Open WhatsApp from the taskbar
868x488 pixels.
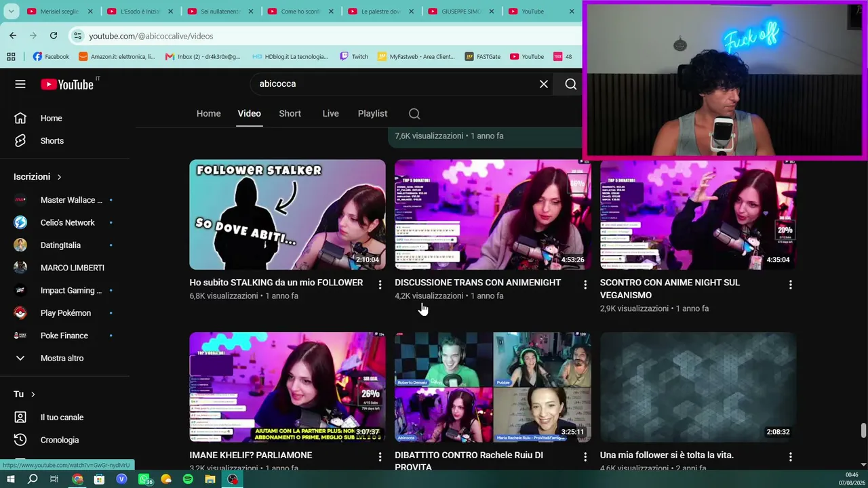[x=144, y=479]
